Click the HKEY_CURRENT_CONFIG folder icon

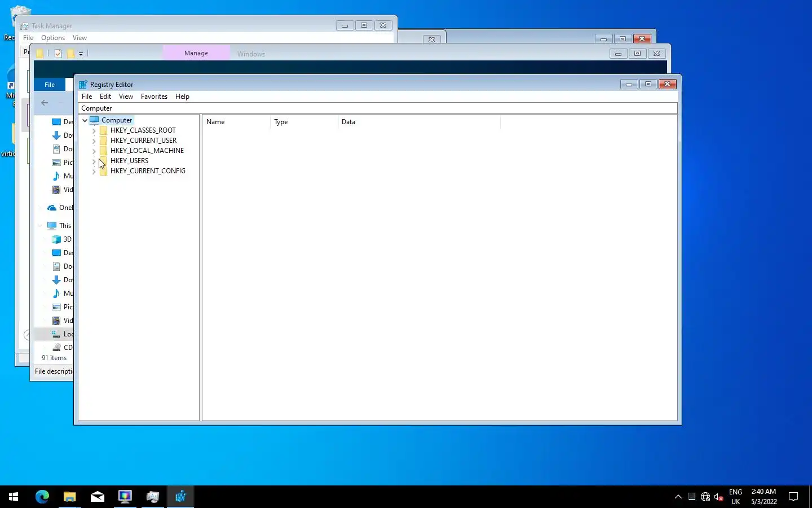(x=103, y=171)
